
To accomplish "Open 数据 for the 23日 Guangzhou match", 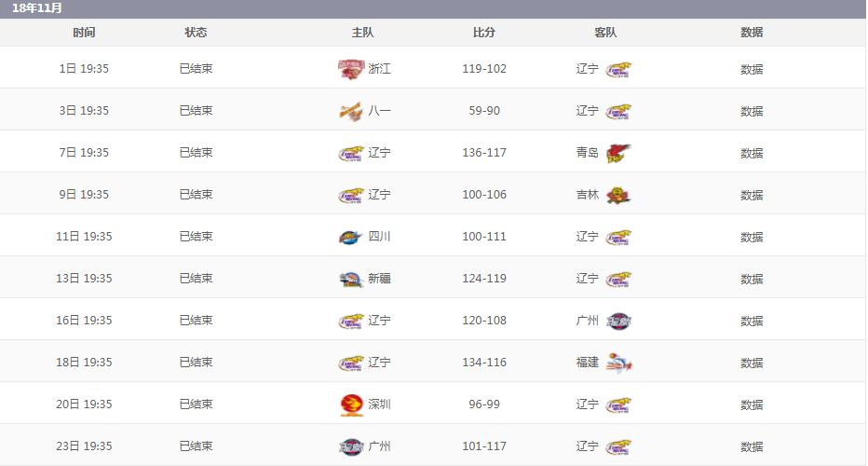I will [752, 446].
